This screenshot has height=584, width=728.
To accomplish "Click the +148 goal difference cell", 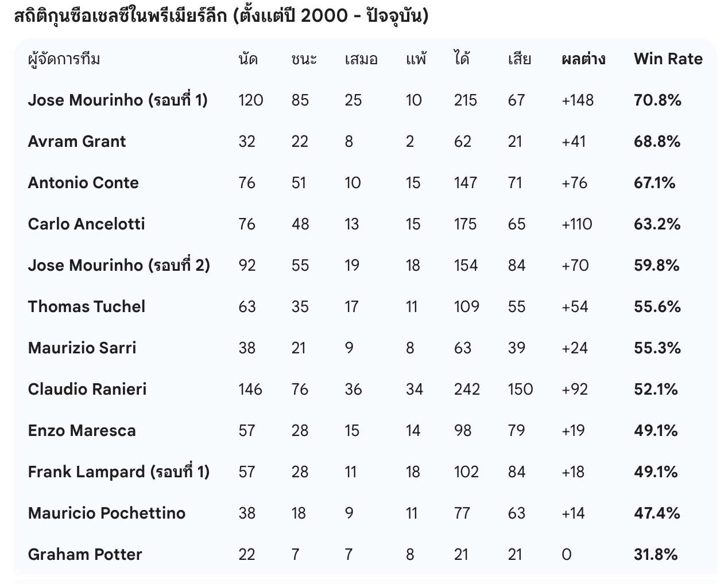I will pyautogui.click(x=578, y=100).
